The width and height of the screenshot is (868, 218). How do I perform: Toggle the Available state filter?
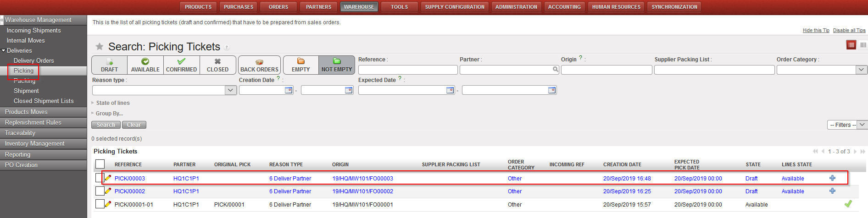pyautogui.click(x=145, y=65)
